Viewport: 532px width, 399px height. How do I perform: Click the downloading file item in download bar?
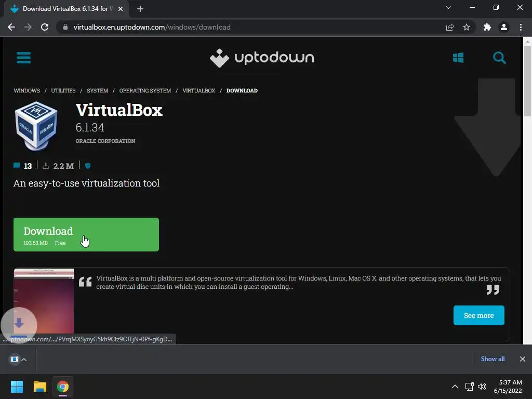click(x=14, y=359)
